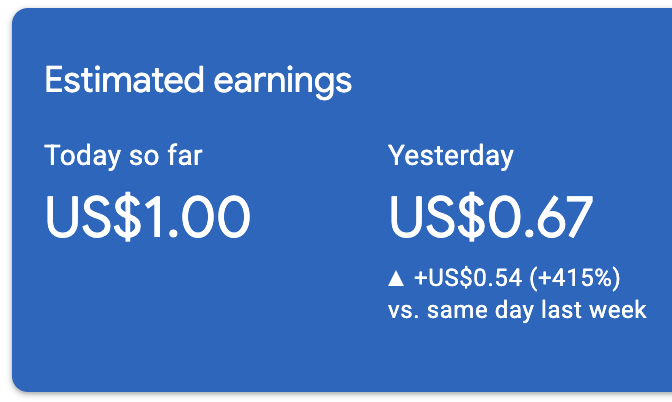Click the (+415%) percentage change
The height and width of the screenshot is (402, 672).
click(576, 277)
